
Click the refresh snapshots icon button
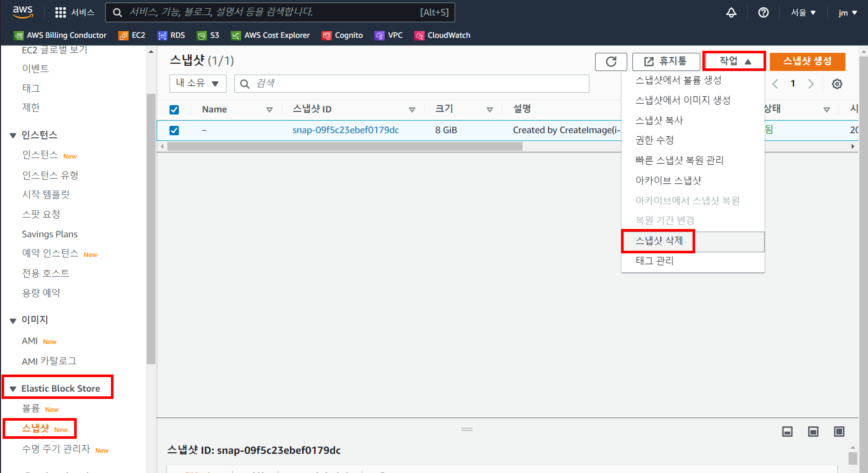tap(611, 62)
